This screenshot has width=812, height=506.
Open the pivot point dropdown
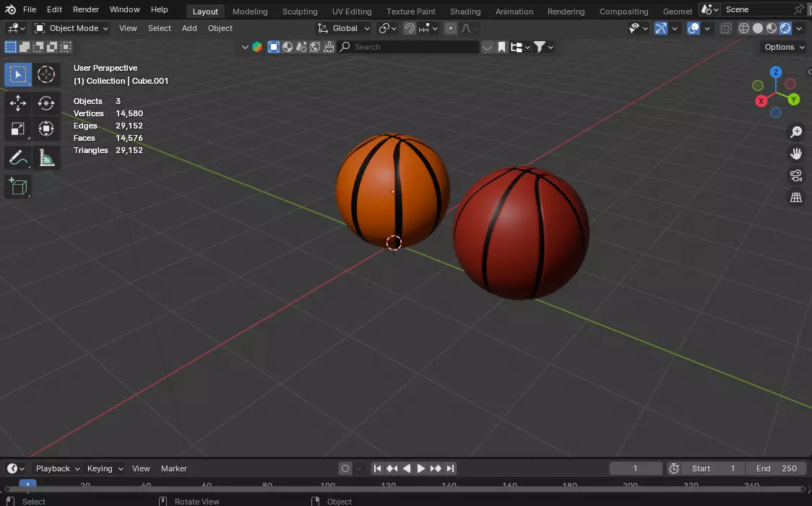[387, 28]
